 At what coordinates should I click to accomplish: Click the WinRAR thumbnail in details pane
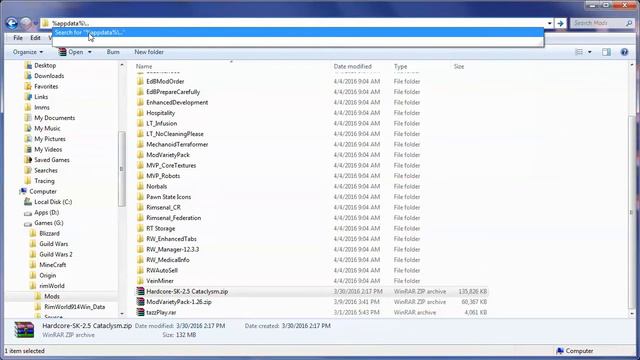click(x=24, y=330)
